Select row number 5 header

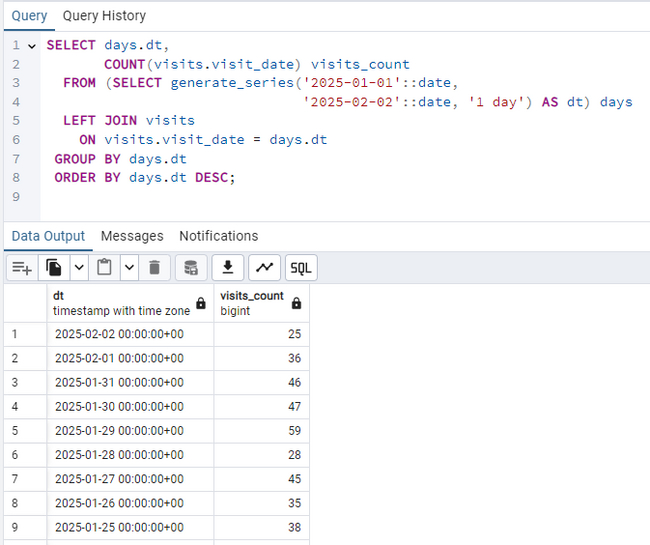click(25, 431)
